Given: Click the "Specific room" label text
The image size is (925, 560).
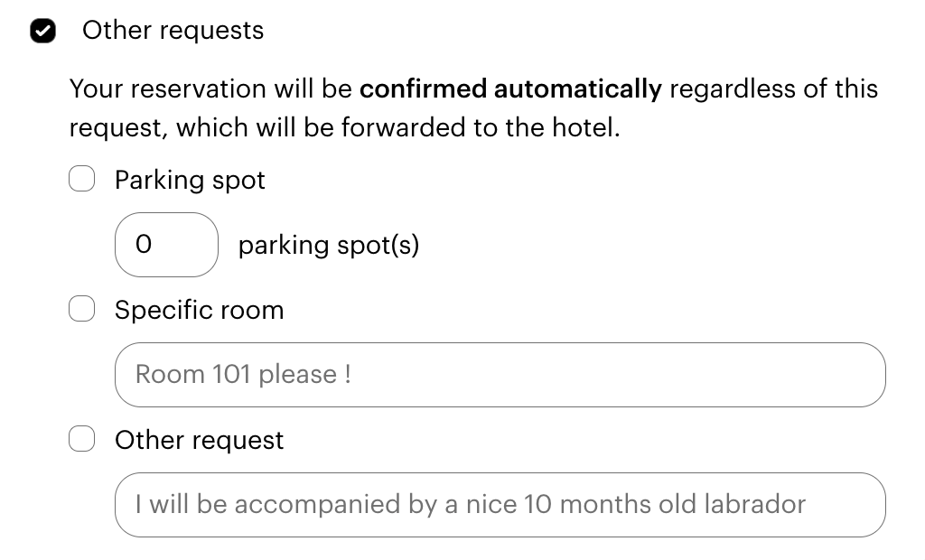Looking at the screenshot, I should pos(199,310).
